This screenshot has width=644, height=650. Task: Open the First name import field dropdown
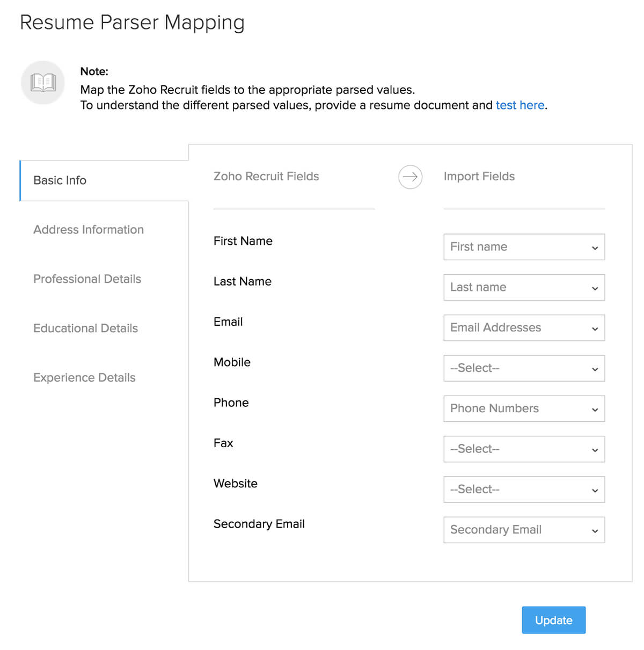pos(524,247)
